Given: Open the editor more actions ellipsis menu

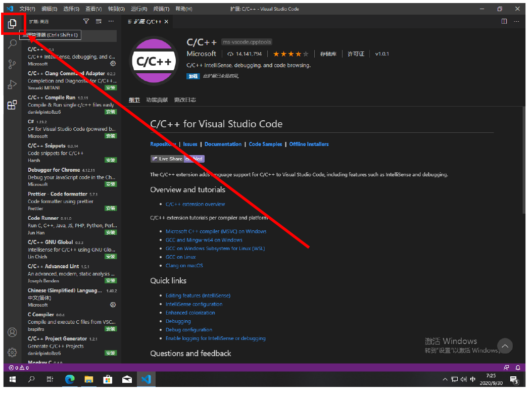Looking at the screenshot, I should (x=516, y=21).
